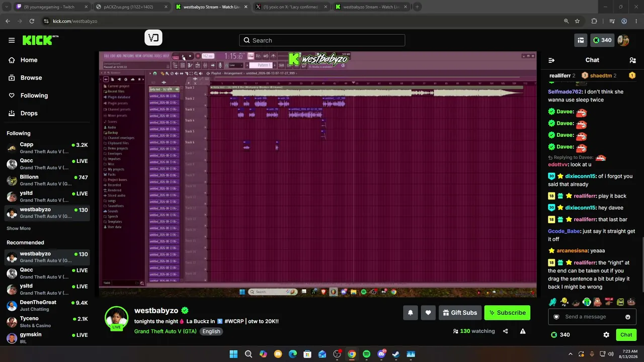The width and height of the screenshot is (644, 362).
Task: Reload the Kick page
Action: 32,21
